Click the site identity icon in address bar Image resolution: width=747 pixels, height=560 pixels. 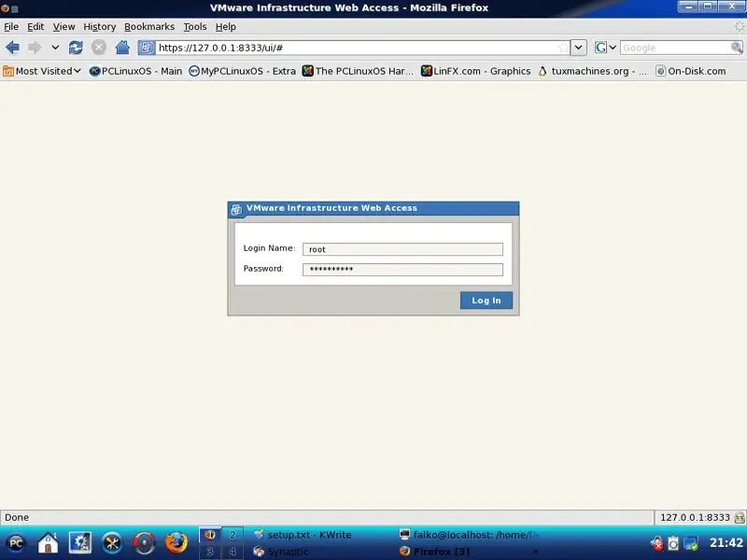pos(147,48)
